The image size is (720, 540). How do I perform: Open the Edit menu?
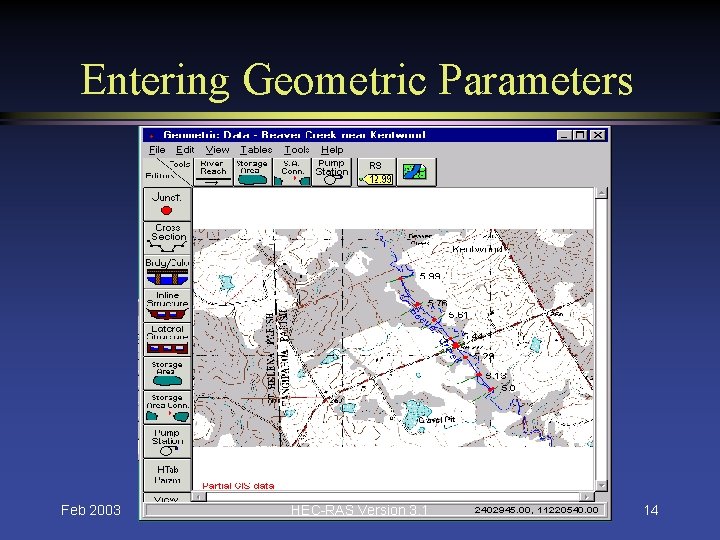(x=185, y=150)
